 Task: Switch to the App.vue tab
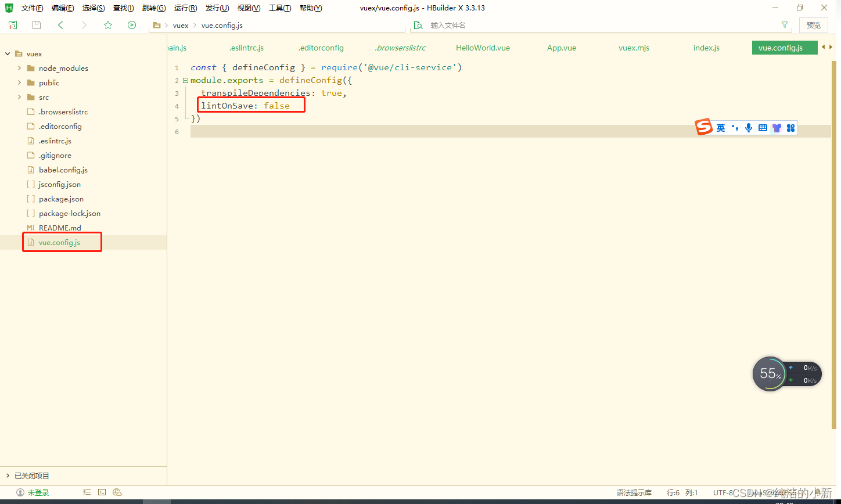(562, 48)
